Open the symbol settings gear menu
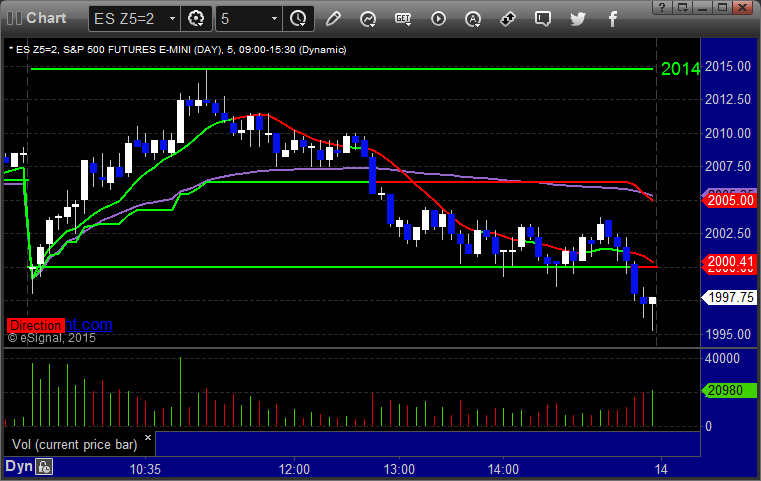 (x=196, y=19)
